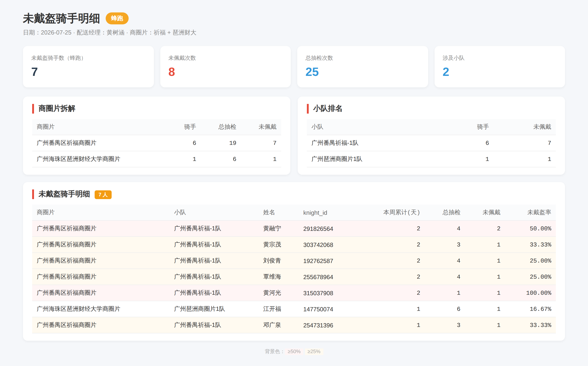Click the knight_id column header
The height and width of the screenshot is (366, 588).
pos(315,212)
